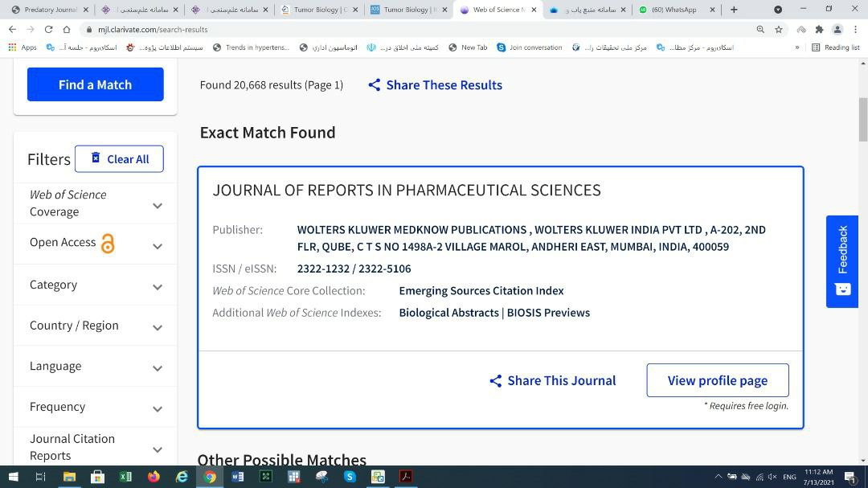868x488 pixels.
Task: Go back to the previous page
Action: click(x=12, y=30)
